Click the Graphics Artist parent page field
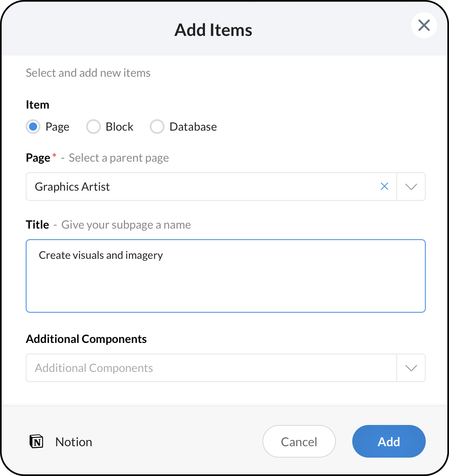 pos(204,187)
